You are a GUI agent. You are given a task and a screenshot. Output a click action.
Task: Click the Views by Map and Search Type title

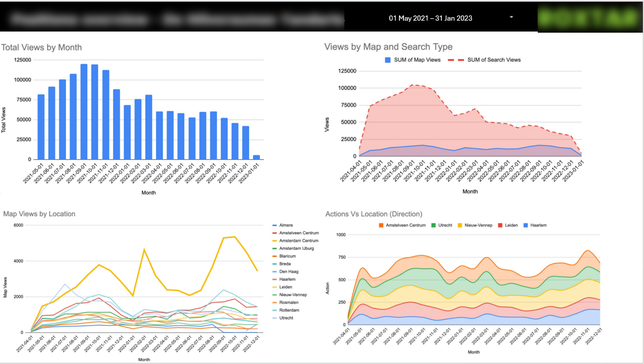pos(388,47)
